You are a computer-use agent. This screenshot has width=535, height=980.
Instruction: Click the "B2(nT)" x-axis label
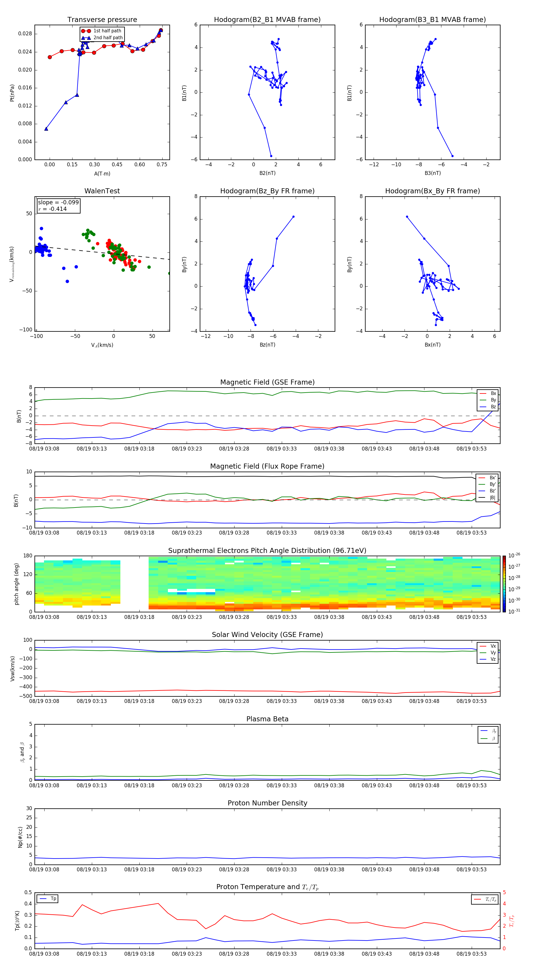[267, 173]
